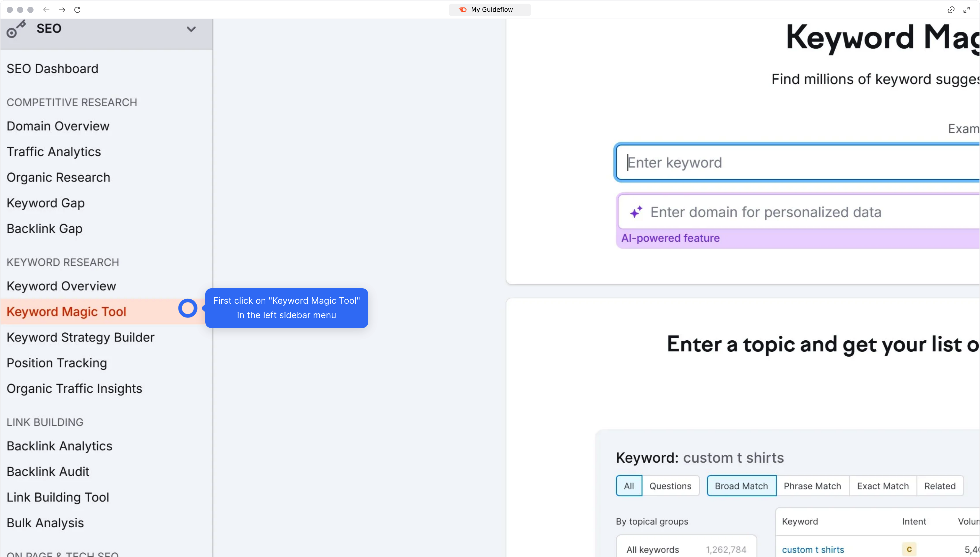Reload the page
Image resolution: width=980 pixels, height=557 pixels.
click(78, 10)
